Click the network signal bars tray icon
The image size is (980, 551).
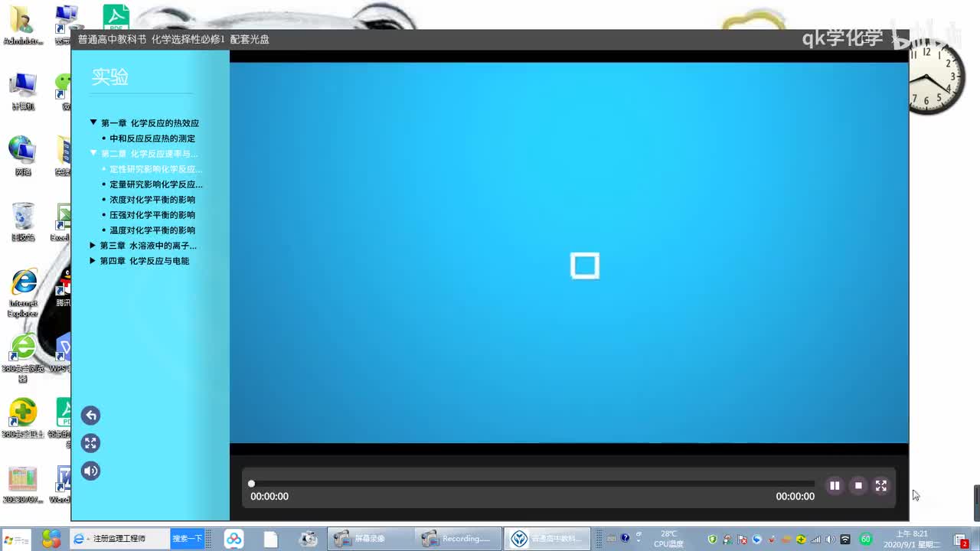816,539
